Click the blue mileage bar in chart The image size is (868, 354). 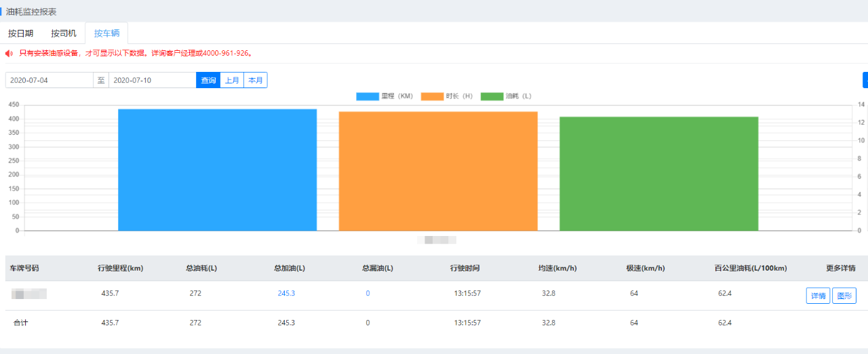[x=217, y=170]
